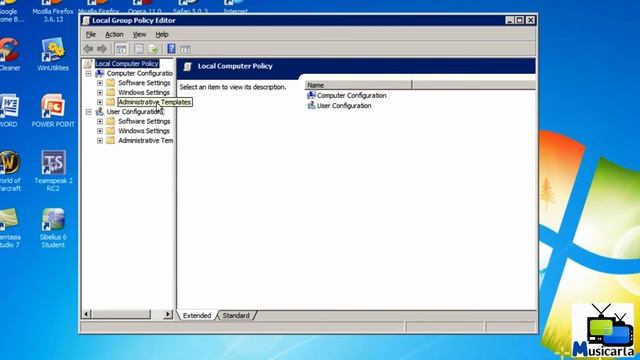Open the CCleaner desktop shortcut
Viewport: 640px width, 360px height.
[x=9, y=54]
